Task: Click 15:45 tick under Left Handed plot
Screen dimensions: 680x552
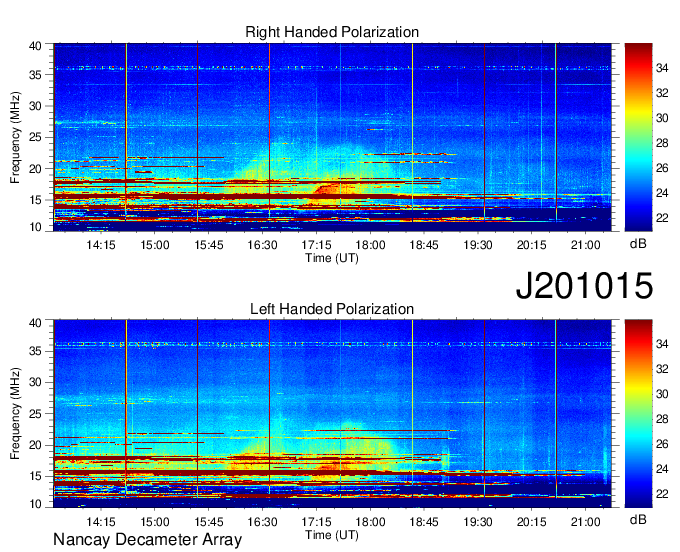Action: coord(209,521)
